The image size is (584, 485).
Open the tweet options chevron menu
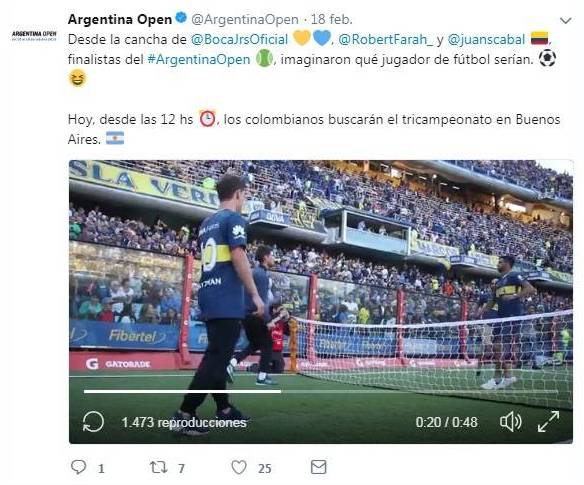point(565,20)
